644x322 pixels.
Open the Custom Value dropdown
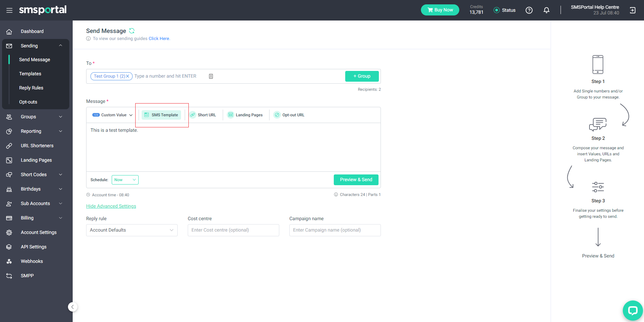[112, 115]
